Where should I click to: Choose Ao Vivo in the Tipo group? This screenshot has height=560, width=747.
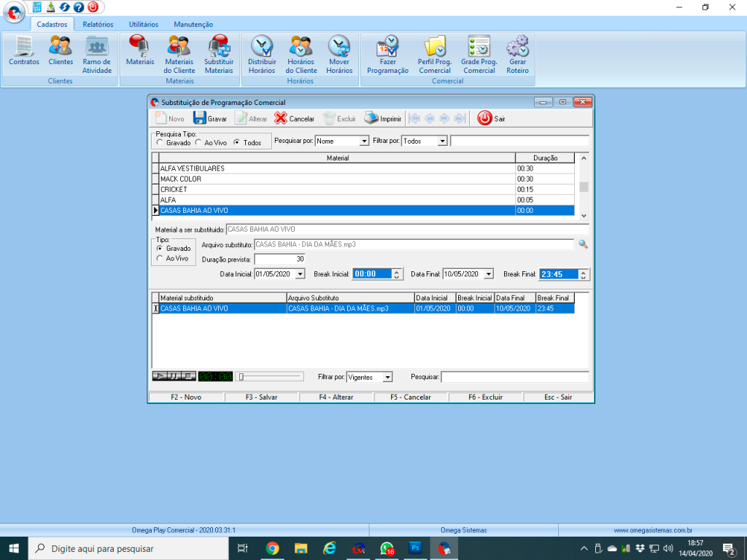[x=160, y=259]
